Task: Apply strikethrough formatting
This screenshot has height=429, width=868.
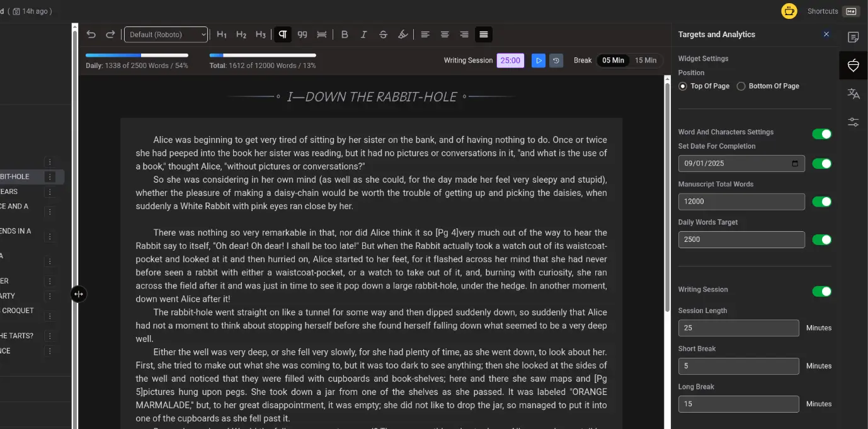Action: (x=383, y=35)
